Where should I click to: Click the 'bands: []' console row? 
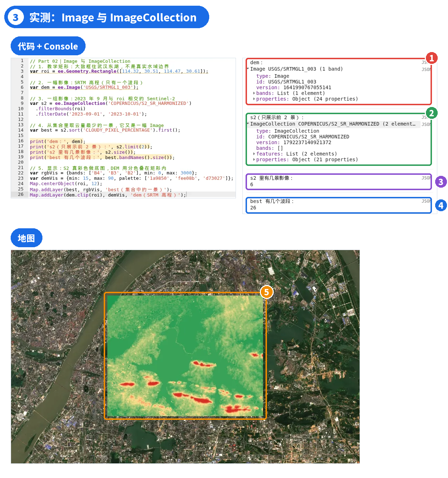coord(269,148)
